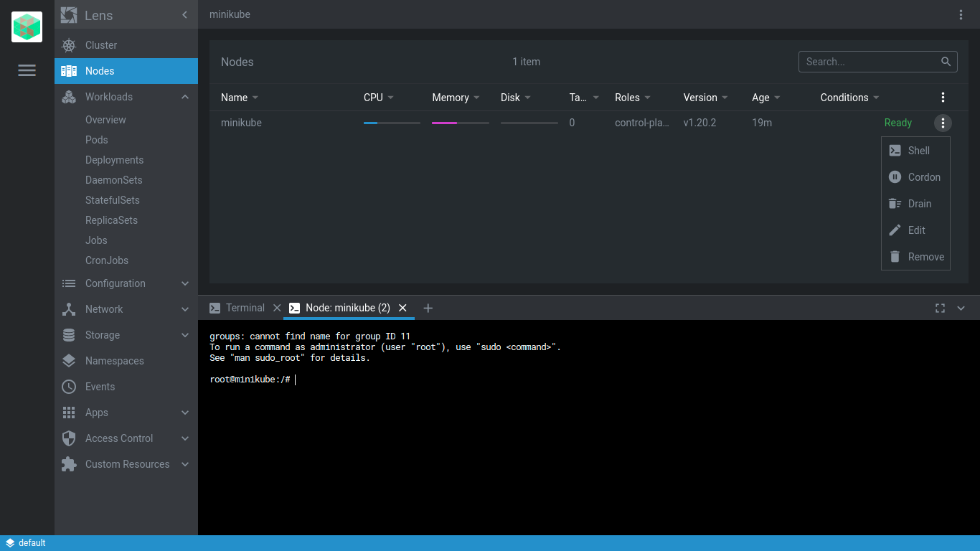This screenshot has height=551, width=980.
Task: Click Edit pencil icon in menu
Action: tap(895, 230)
